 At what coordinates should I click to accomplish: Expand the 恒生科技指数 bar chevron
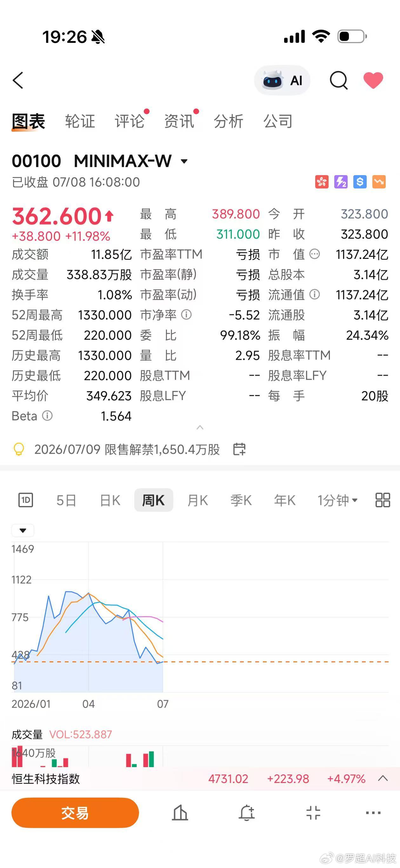tap(383, 778)
